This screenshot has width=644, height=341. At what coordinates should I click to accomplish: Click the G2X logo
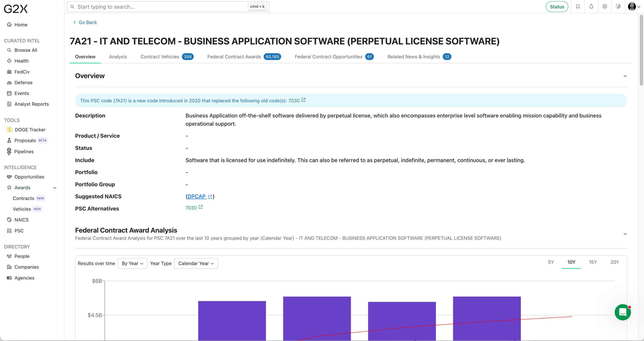[16, 9]
